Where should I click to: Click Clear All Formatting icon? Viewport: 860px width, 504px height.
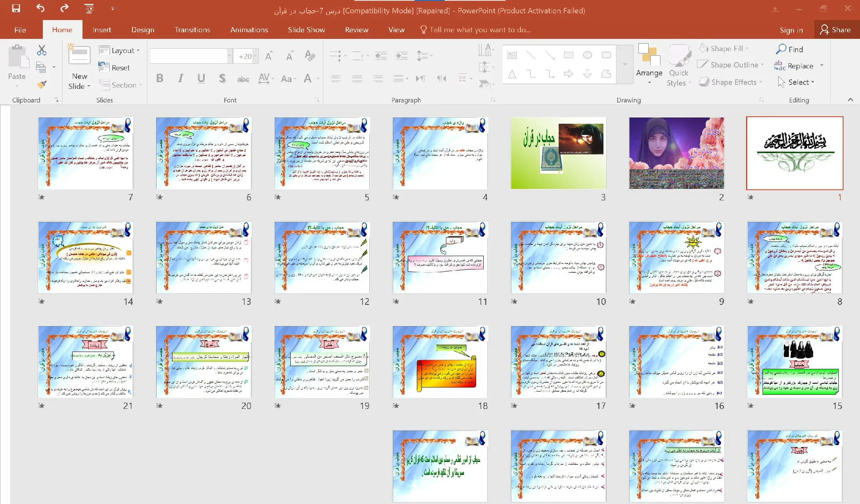[x=310, y=56]
